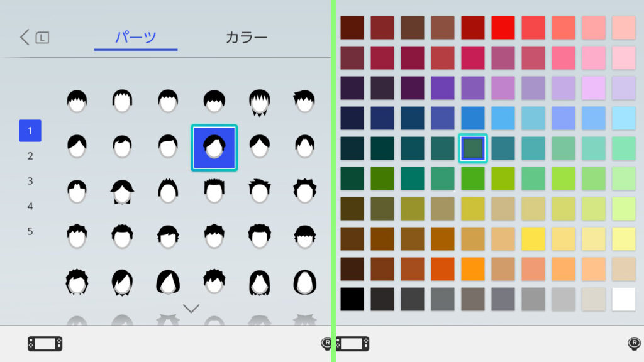The width and height of the screenshot is (644, 362).
Task: Pick the windswept spikes style, fifth in third row
Action: 260,191
